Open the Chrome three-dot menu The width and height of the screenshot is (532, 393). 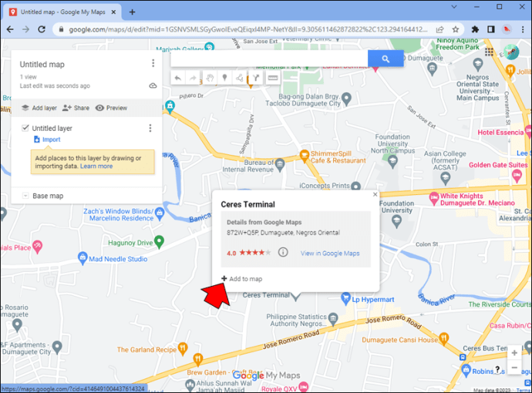(523, 29)
